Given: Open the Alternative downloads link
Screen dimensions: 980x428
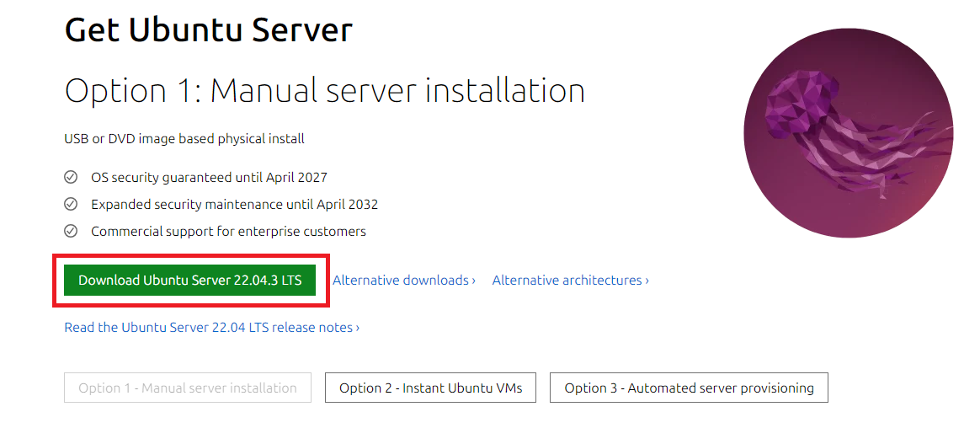Looking at the screenshot, I should [x=404, y=281].
